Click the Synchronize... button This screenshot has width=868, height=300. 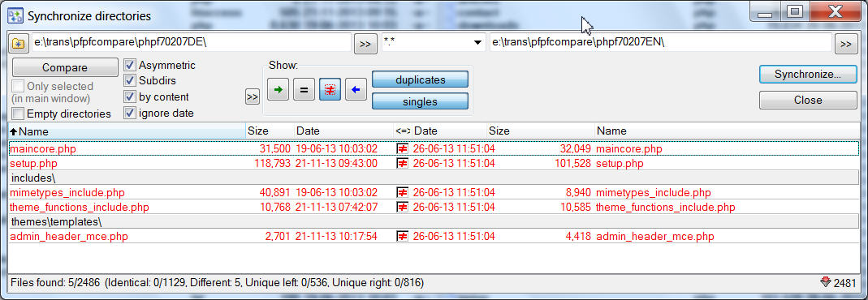[808, 75]
